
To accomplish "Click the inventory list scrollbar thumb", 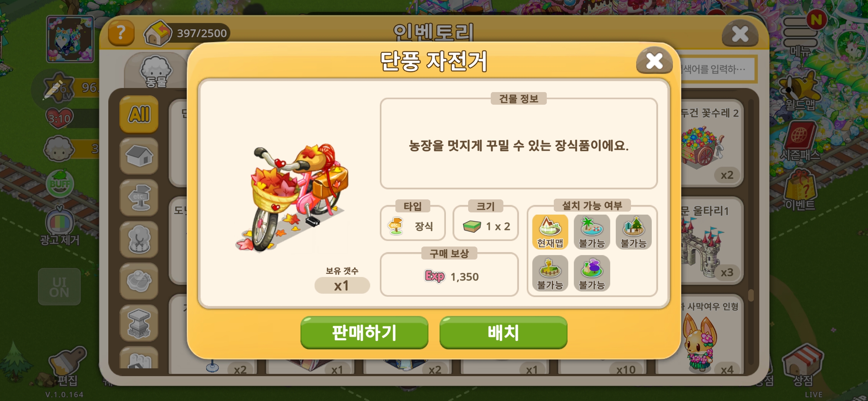I will point(751,296).
